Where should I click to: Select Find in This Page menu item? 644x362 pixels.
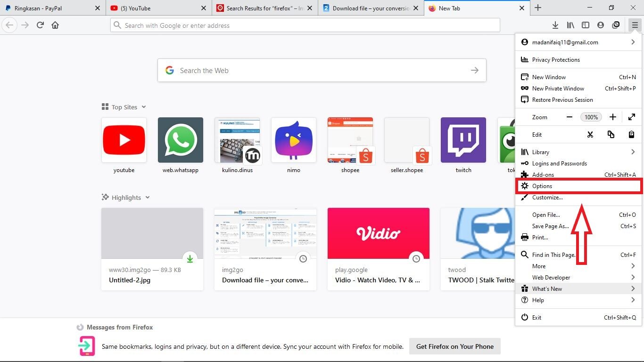coord(578,255)
